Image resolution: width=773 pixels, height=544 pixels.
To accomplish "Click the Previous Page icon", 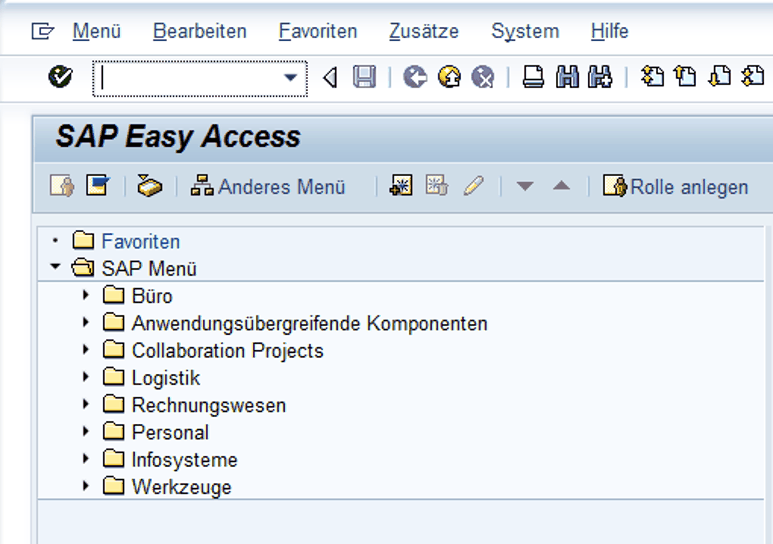I will click(x=685, y=77).
